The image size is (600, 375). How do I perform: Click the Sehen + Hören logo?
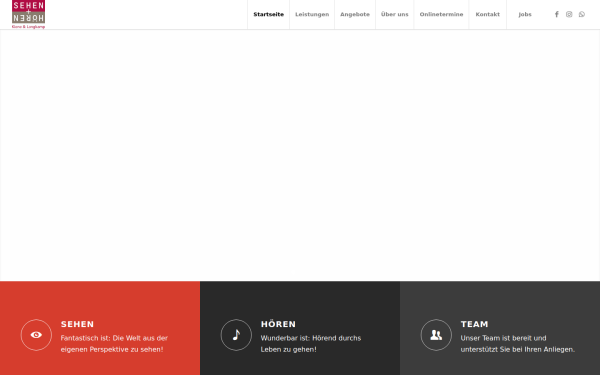(x=28, y=14)
